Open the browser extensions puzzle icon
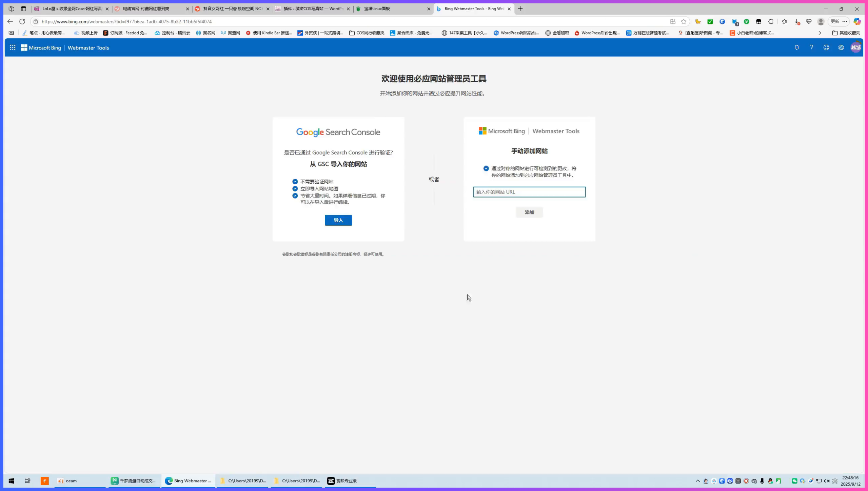 (x=771, y=21)
